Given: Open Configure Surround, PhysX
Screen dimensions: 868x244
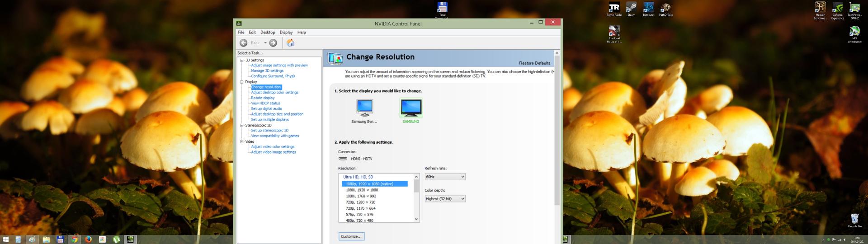Looking at the screenshot, I should (x=273, y=76).
